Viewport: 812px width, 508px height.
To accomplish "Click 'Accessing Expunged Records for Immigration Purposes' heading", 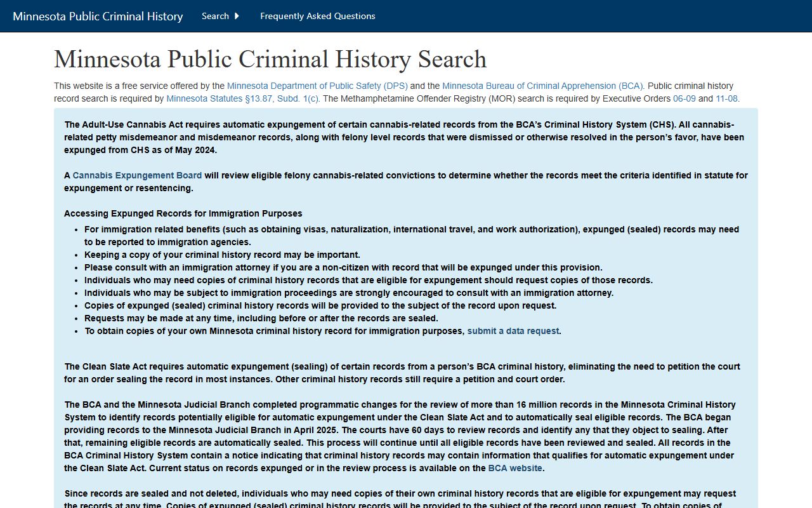I will tap(183, 213).
